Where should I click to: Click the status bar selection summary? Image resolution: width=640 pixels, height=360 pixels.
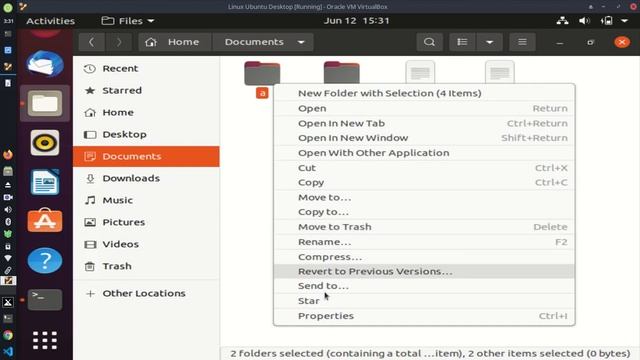pos(430,353)
